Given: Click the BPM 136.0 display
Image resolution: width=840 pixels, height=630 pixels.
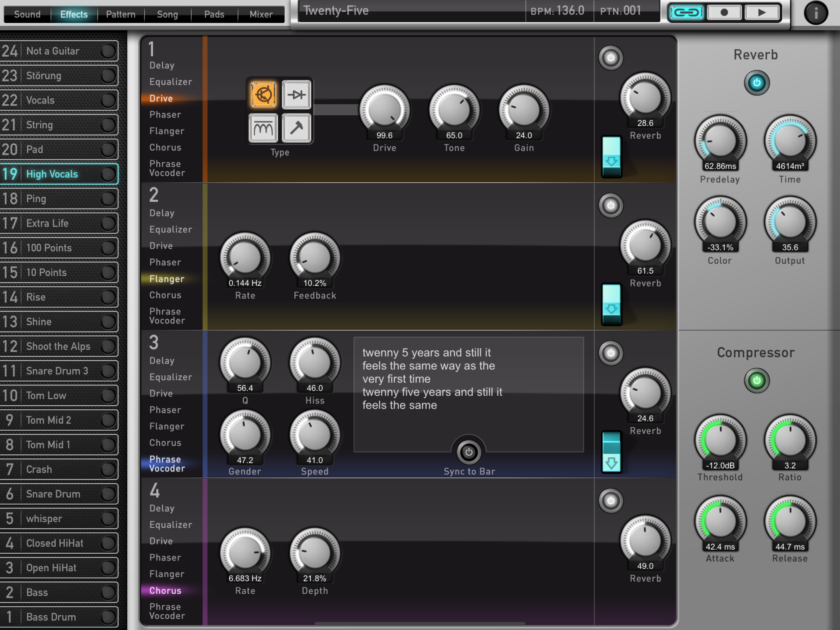Looking at the screenshot, I should (557, 11).
